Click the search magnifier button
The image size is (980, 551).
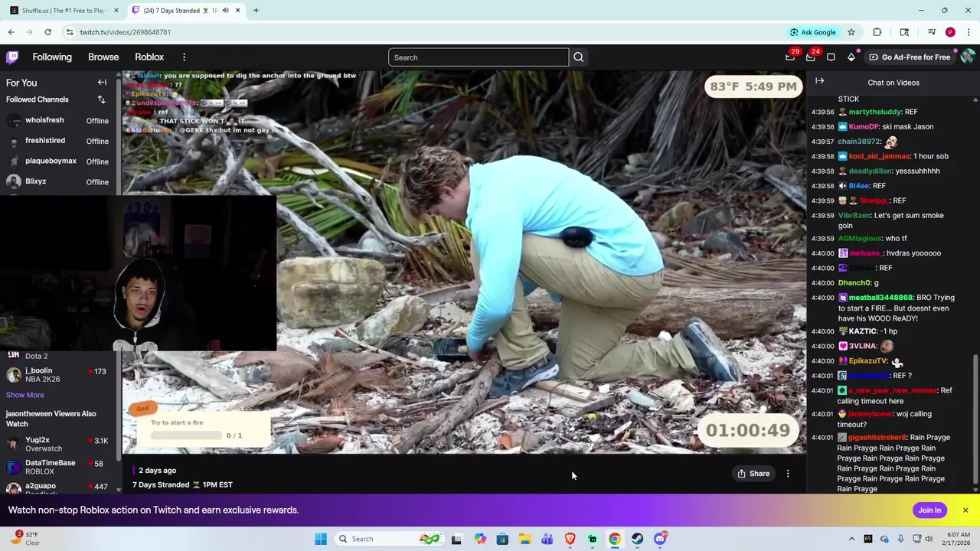point(579,57)
